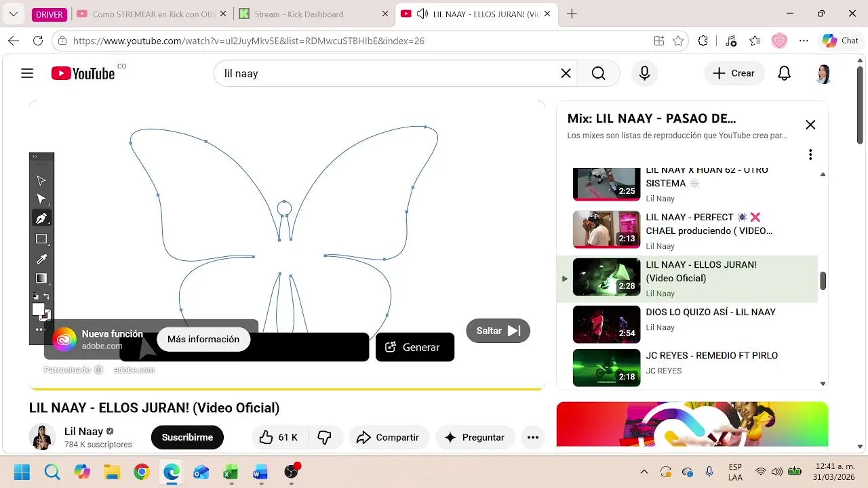View site information icon in address bar
This screenshot has height=488, width=868.
62,41
